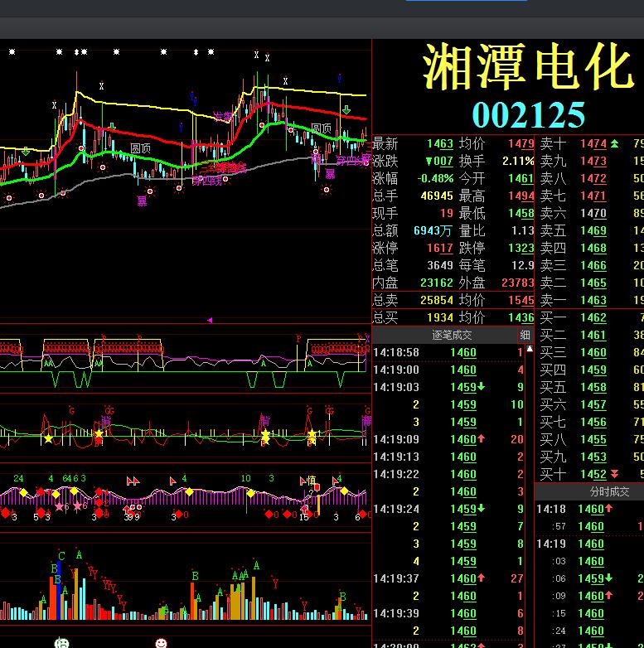Click the purple triangle marker under the chart
Viewport: 644px width, 648px height.
click(x=210, y=321)
